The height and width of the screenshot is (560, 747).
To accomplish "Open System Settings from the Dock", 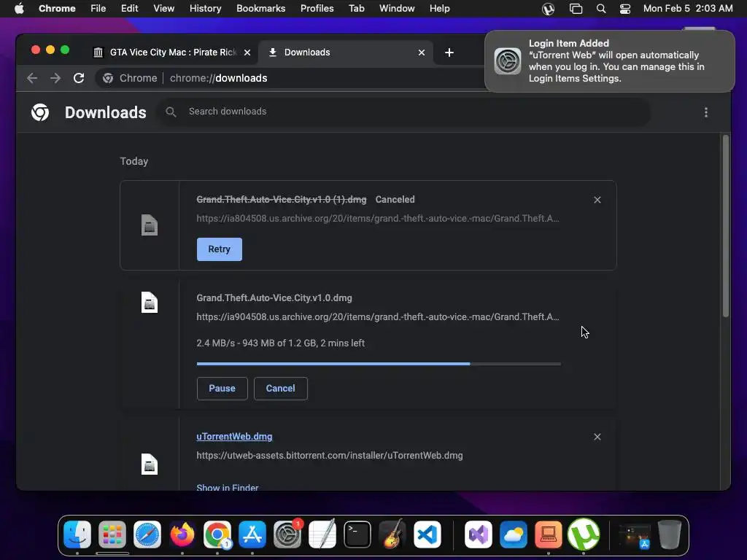I will click(x=287, y=534).
